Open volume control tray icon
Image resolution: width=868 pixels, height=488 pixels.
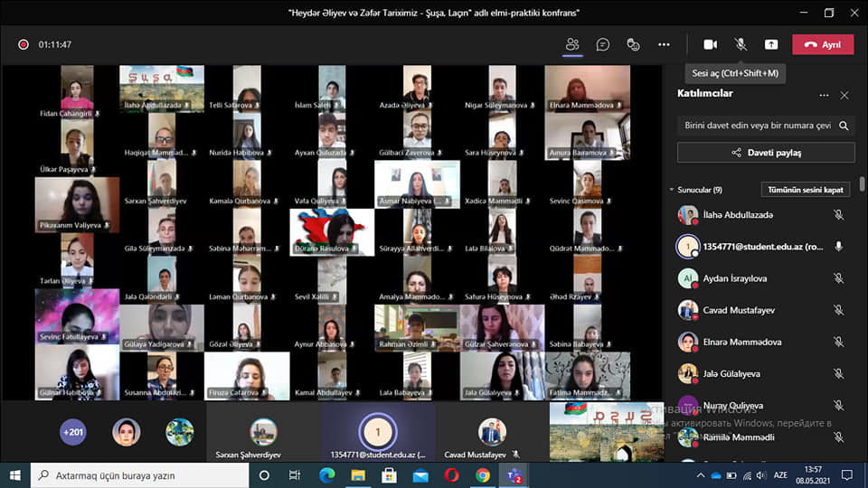point(761,475)
